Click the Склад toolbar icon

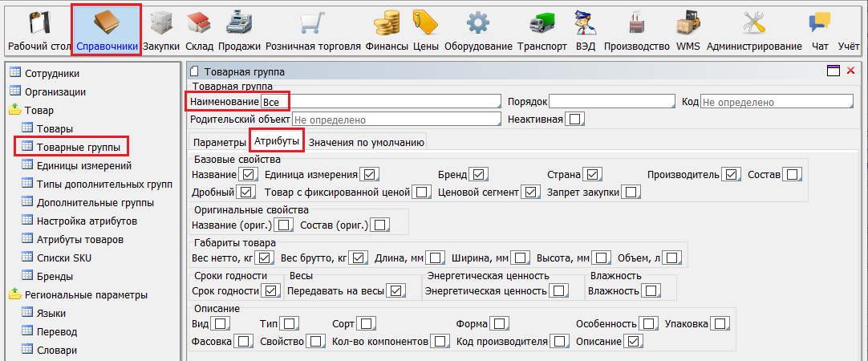click(x=199, y=22)
